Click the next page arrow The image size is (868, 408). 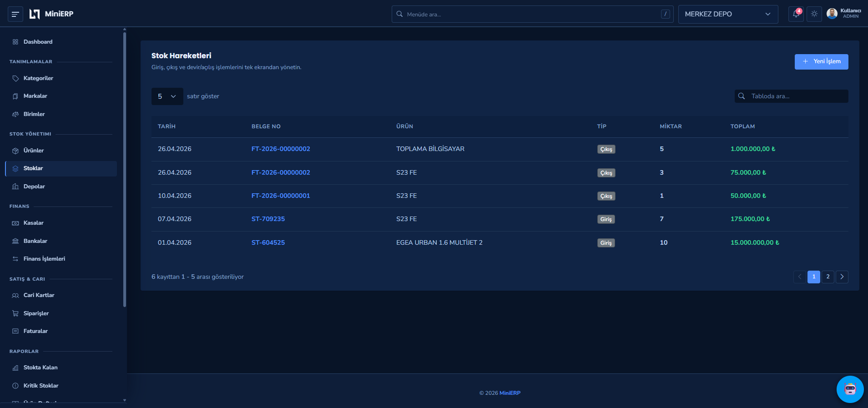(x=842, y=277)
